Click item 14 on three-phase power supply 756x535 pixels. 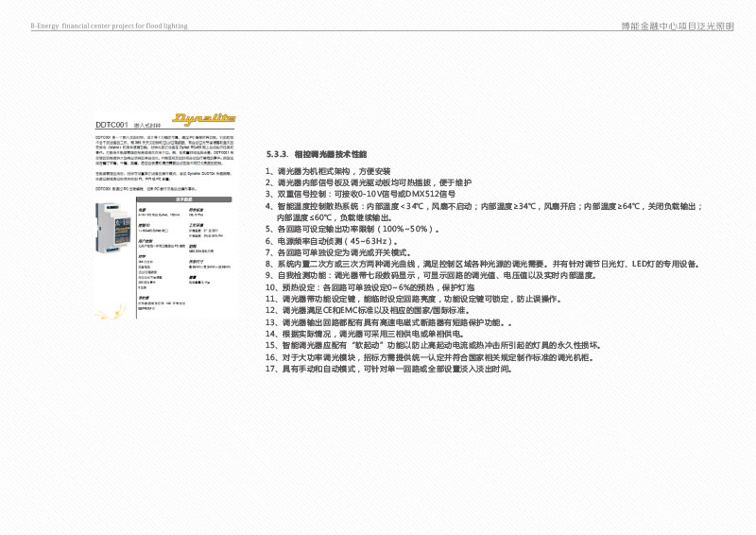click(x=365, y=334)
